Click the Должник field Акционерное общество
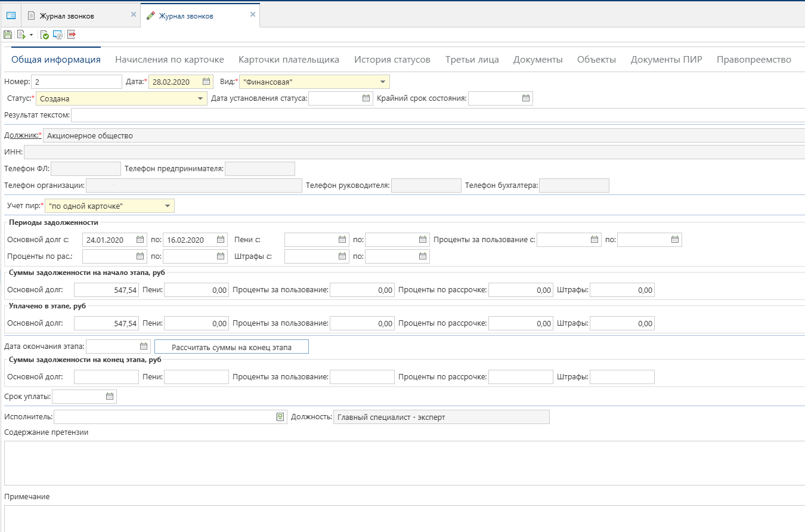 pos(424,135)
